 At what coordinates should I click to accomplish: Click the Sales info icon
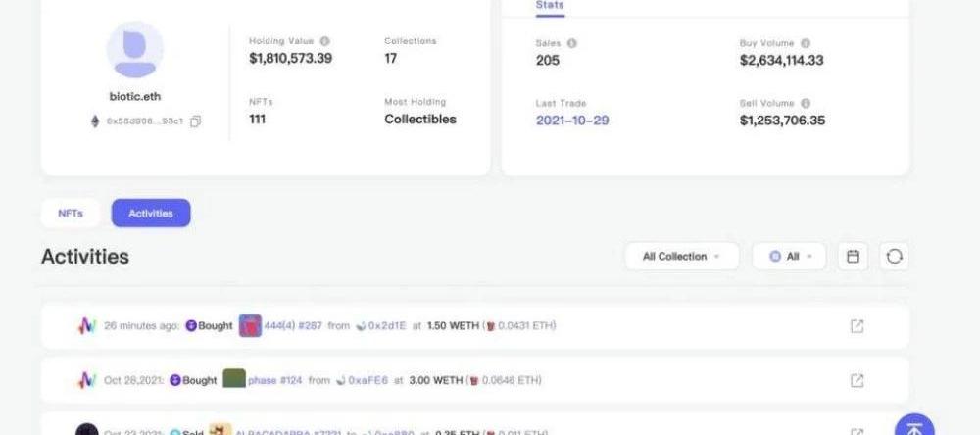(x=571, y=43)
